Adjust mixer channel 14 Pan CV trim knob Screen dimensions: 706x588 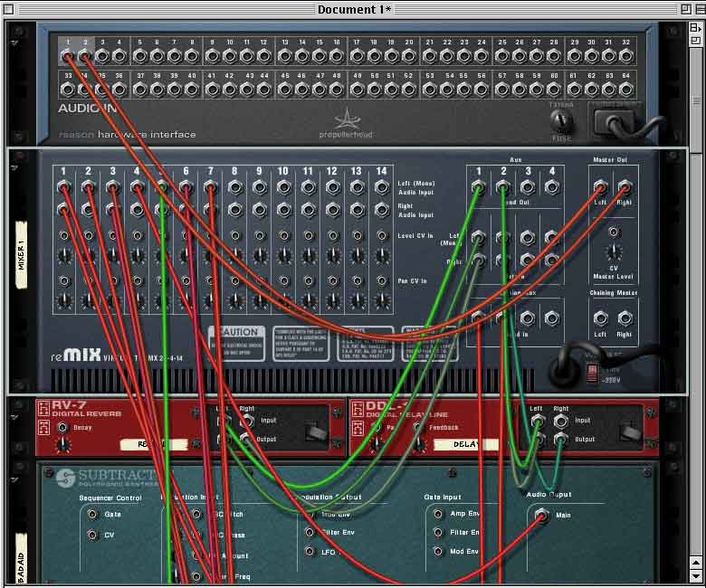(382, 301)
